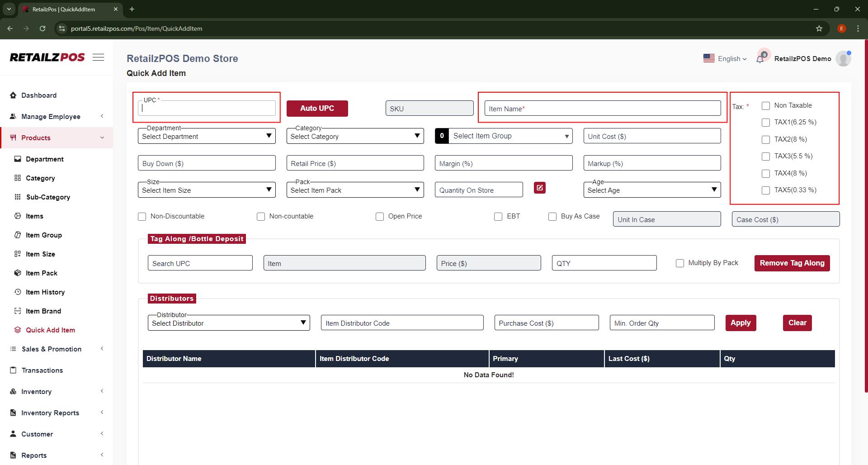Open the English language selector
This screenshot has height=465, width=868.
pos(725,59)
